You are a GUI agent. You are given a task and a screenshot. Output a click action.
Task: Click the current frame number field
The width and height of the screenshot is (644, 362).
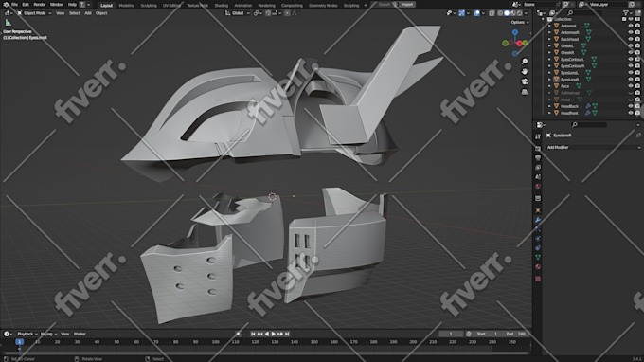pyautogui.click(x=451, y=334)
